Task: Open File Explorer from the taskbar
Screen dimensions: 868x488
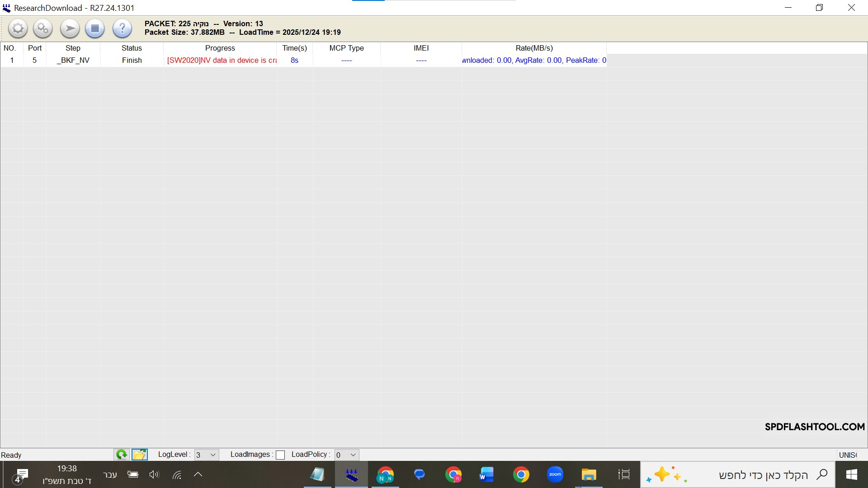Action: 589,474
